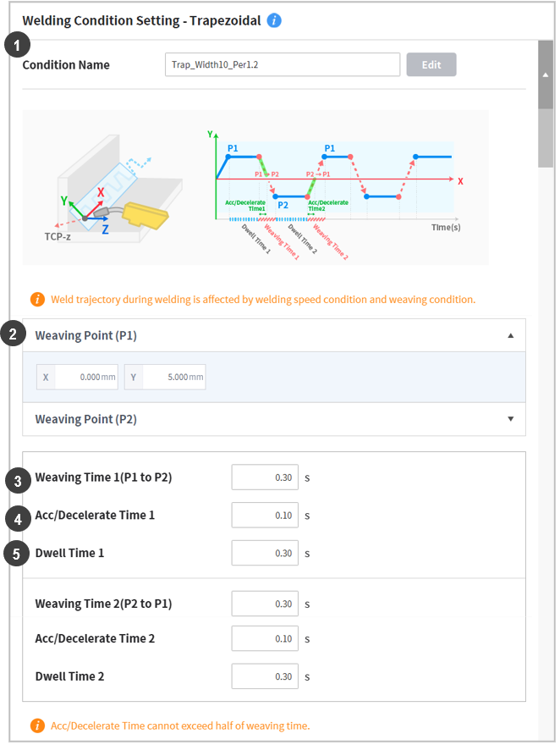Click the vertical scrollbar track
Viewport: 560px width, 745px height.
pos(546,423)
